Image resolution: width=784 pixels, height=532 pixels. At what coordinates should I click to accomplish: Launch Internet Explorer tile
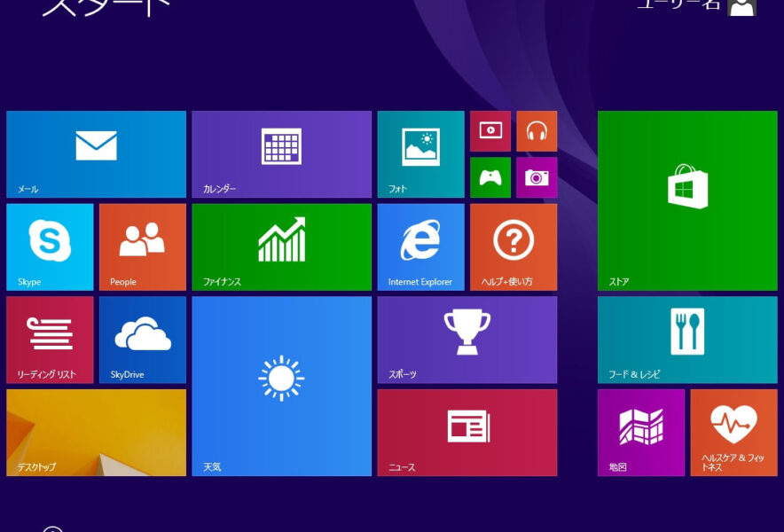coord(420,247)
